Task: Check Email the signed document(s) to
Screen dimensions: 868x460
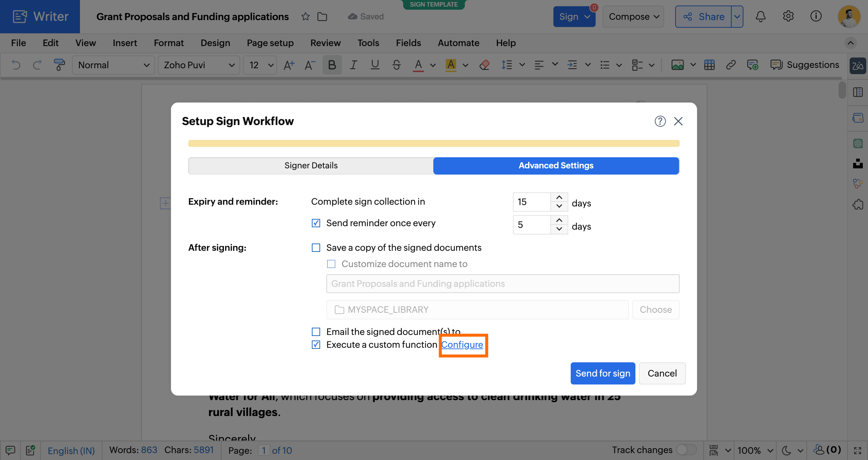Action: click(x=315, y=331)
